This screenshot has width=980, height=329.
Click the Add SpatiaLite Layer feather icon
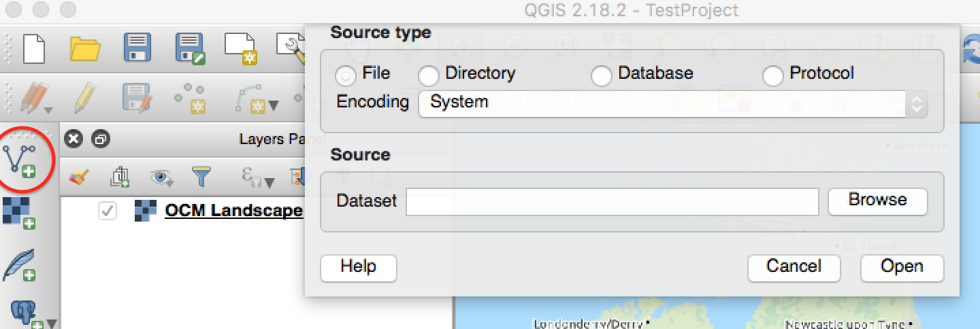[x=19, y=265]
